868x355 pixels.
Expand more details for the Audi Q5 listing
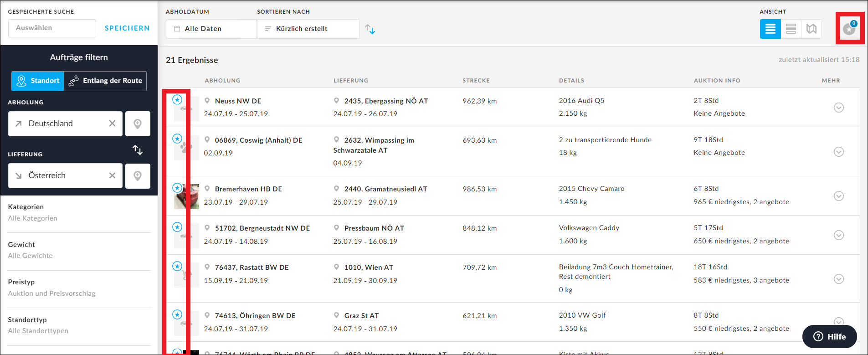[838, 108]
